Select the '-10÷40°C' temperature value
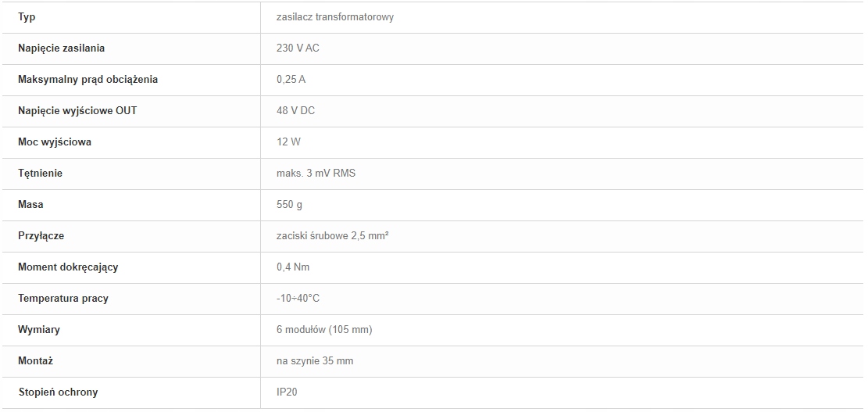Viewport: 868px width, 412px height. tap(298, 299)
